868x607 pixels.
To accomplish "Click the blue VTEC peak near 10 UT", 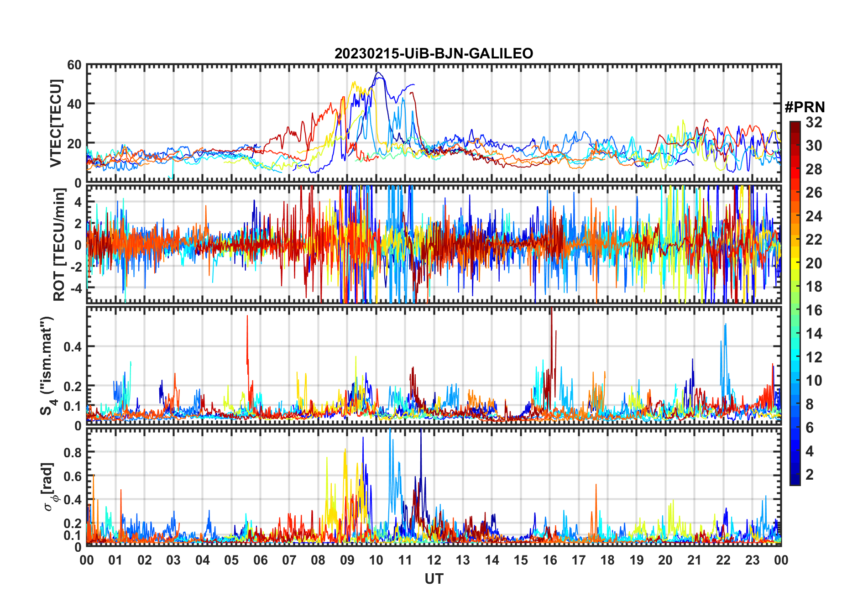I will click(x=378, y=73).
